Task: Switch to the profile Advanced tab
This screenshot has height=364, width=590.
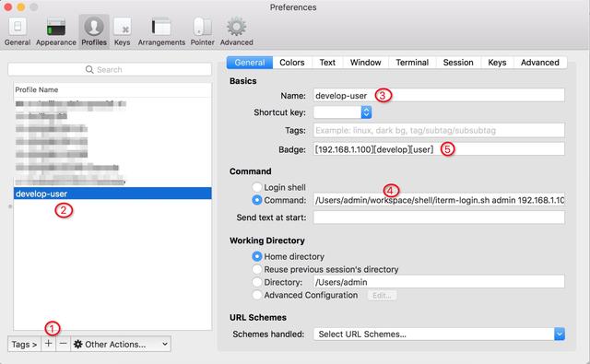Action: [540, 63]
